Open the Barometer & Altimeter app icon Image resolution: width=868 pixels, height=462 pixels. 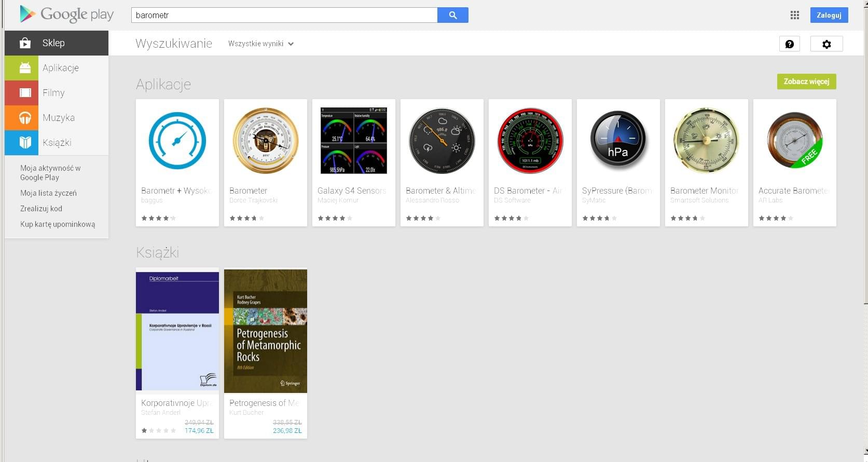(442, 141)
